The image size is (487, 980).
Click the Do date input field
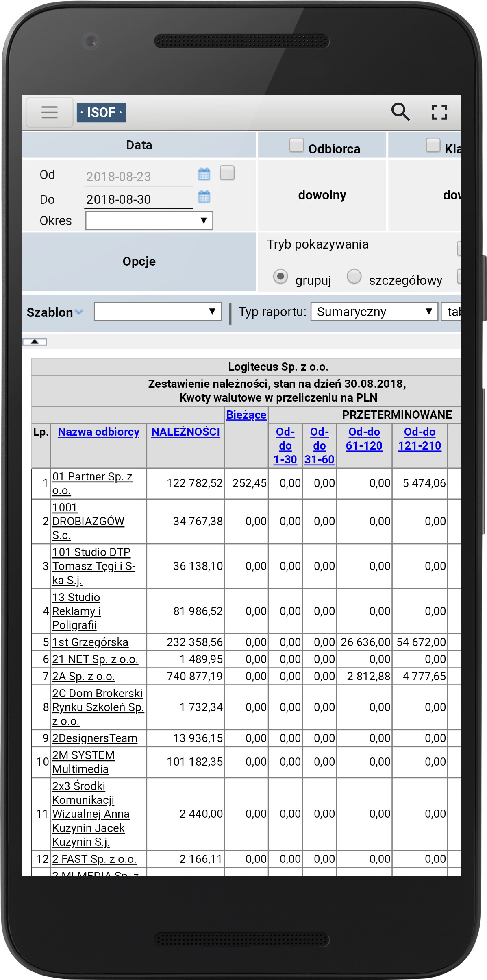[138, 199]
